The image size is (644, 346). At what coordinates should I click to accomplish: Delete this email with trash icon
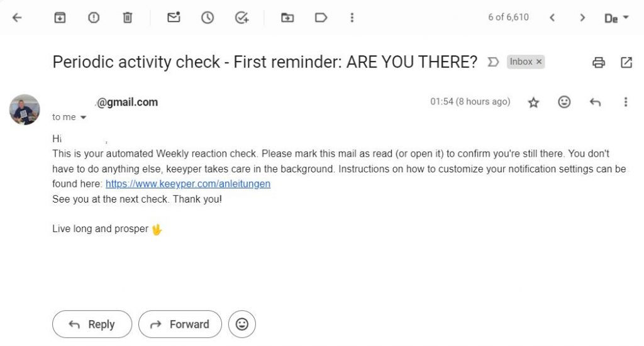click(x=127, y=18)
